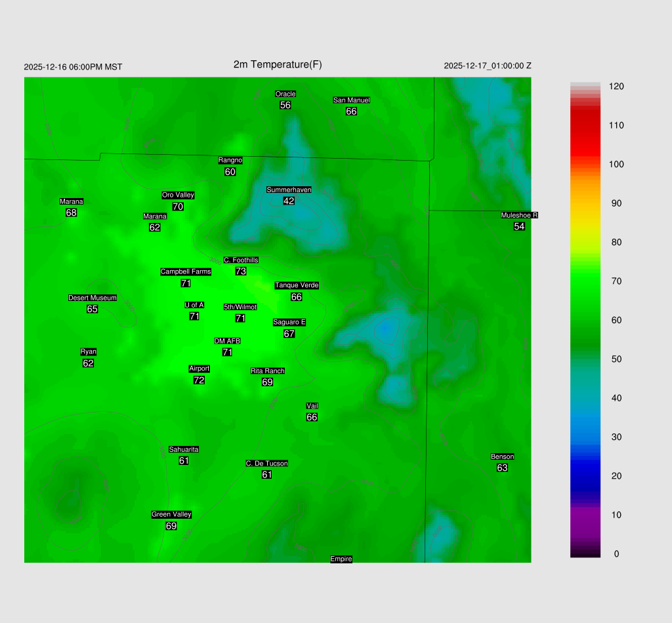672x623 pixels.
Task: Click the DM AFB station label
Action: click(x=227, y=341)
